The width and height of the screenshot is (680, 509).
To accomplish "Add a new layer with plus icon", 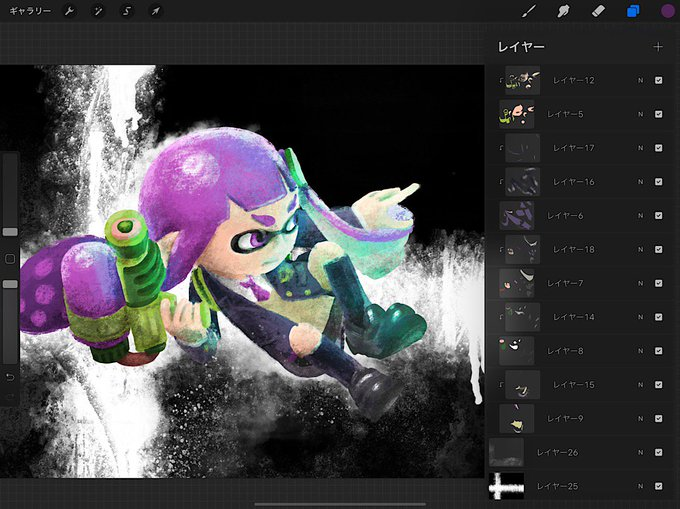I will point(658,47).
